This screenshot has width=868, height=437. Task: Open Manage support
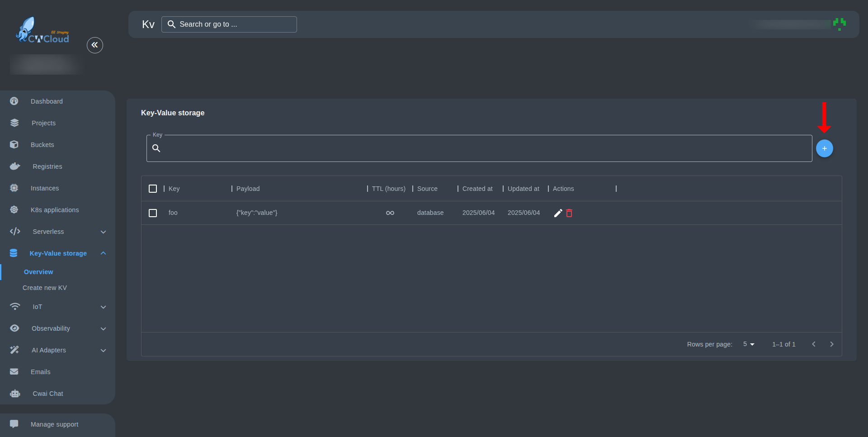click(54, 424)
